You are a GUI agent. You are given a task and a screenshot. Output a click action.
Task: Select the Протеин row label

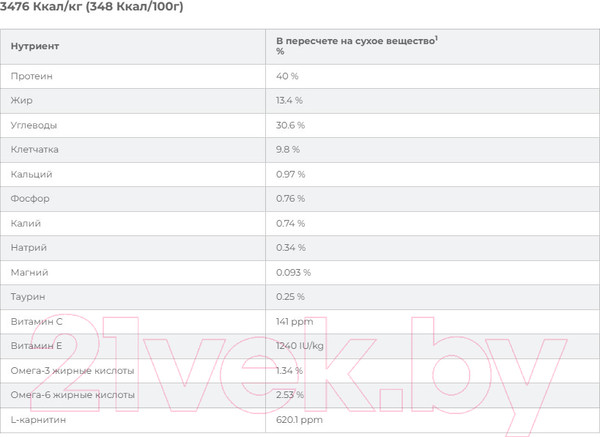(31, 76)
